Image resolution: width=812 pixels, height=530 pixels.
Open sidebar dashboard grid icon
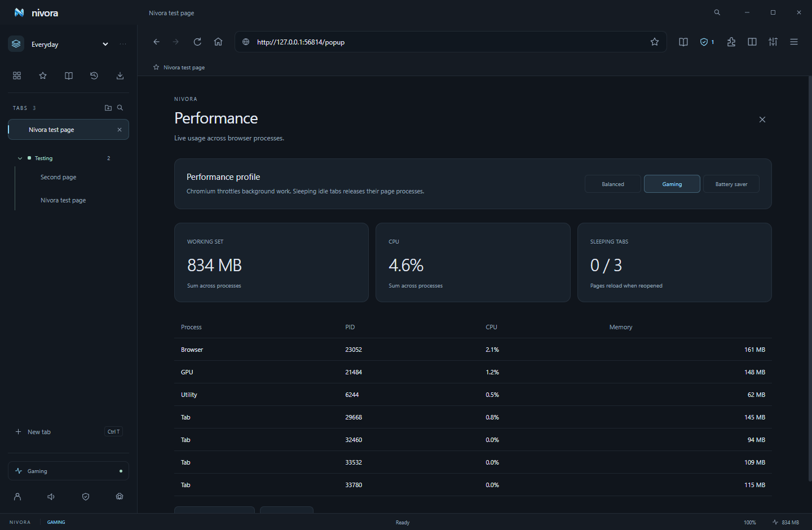pyautogui.click(x=17, y=76)
